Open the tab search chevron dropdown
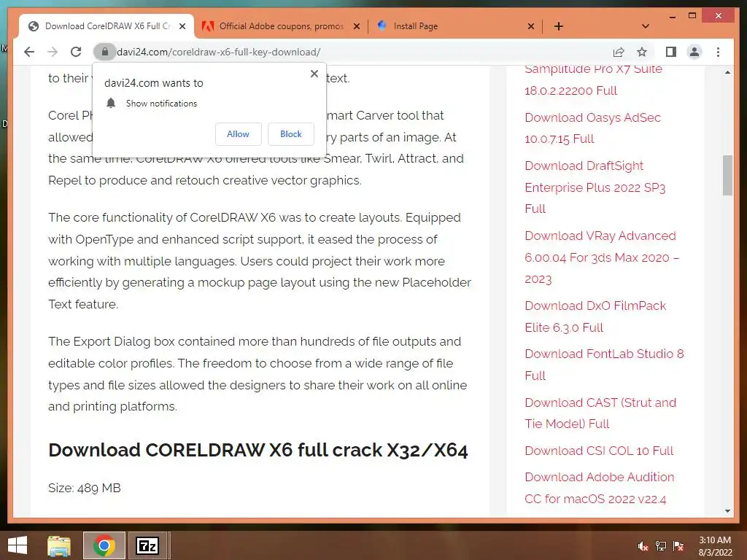 click(x=646, y=26)
